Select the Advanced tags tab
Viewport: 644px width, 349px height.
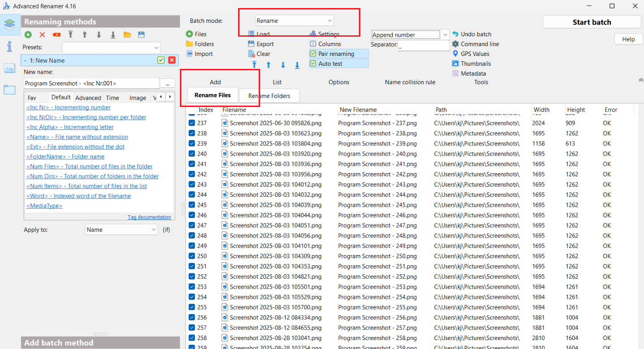pyautogui.click(x=88, y=98)
